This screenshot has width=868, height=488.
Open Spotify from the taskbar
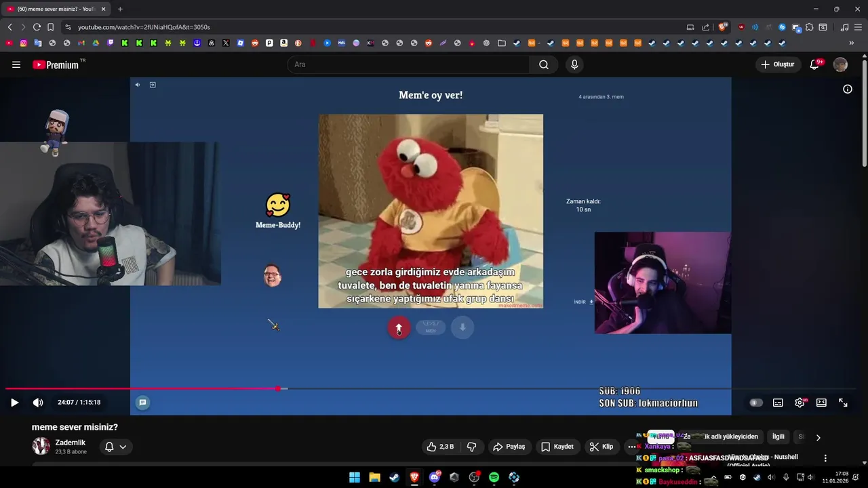coord(494,477)
